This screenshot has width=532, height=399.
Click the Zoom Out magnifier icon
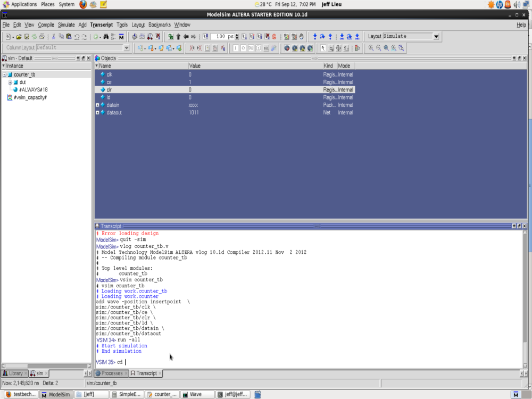pyautogui.click(x=378, y=48)
